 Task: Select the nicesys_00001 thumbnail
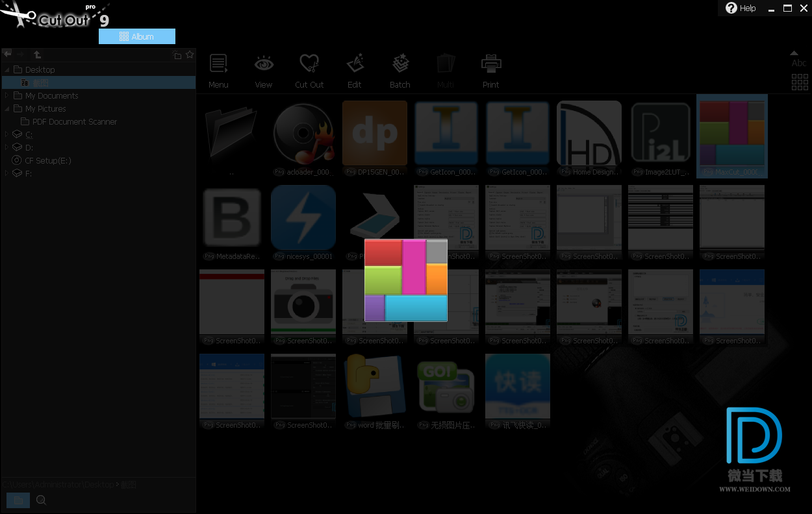(303, 218)
